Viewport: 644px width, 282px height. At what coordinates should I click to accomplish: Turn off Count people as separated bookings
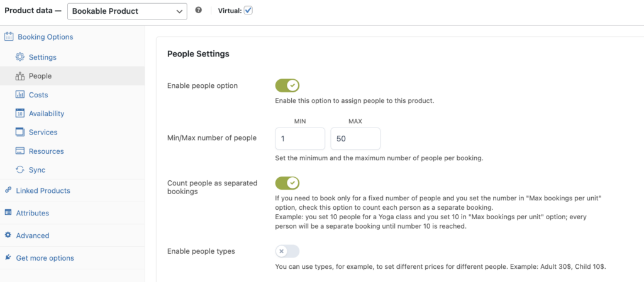pyautogui.click(x=287, y=183)
